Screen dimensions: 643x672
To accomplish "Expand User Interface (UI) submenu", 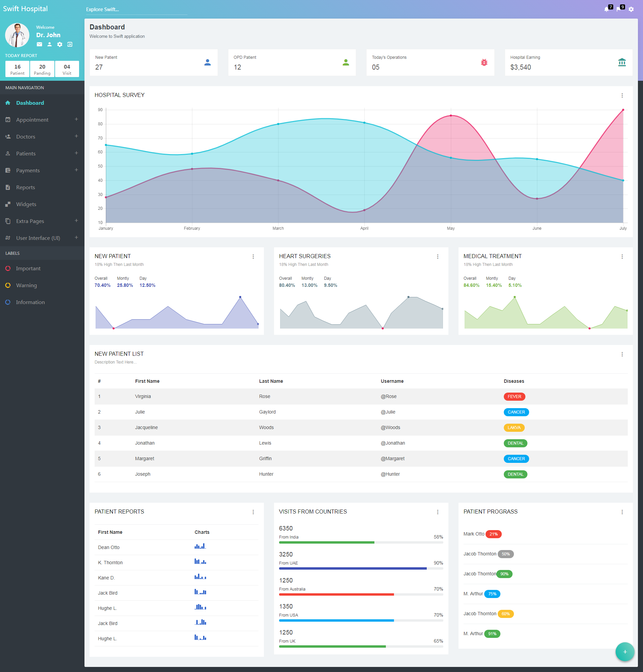I will [x=76, y=238].
